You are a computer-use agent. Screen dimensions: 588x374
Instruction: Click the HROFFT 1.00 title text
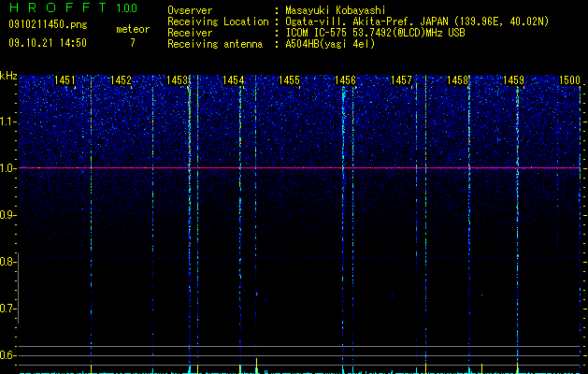coord(73,7)
